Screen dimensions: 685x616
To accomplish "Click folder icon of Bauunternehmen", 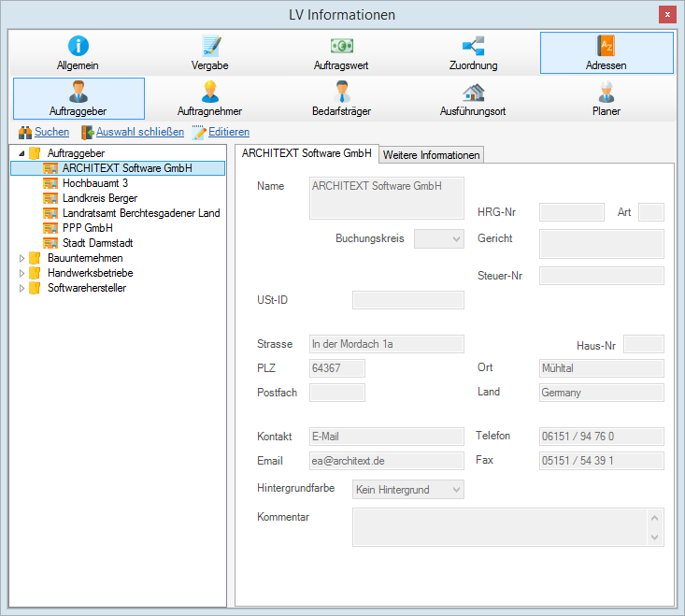I will point(35,258).
